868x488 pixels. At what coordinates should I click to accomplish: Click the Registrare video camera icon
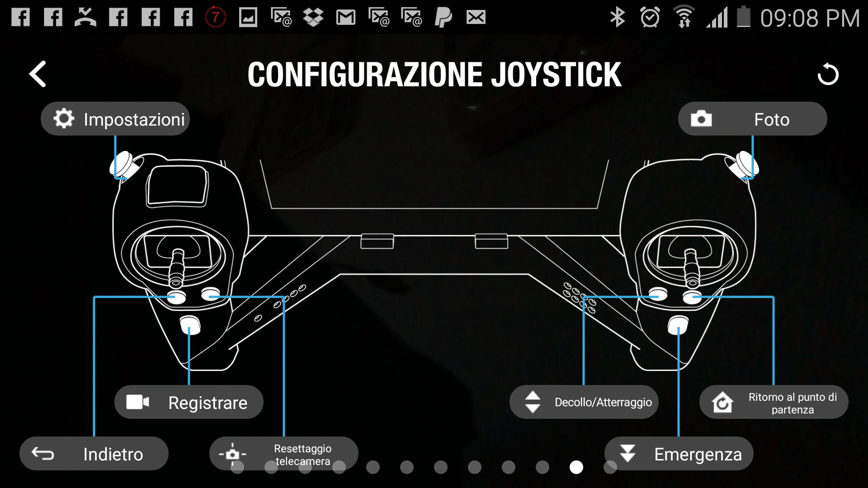coord(137,402)
